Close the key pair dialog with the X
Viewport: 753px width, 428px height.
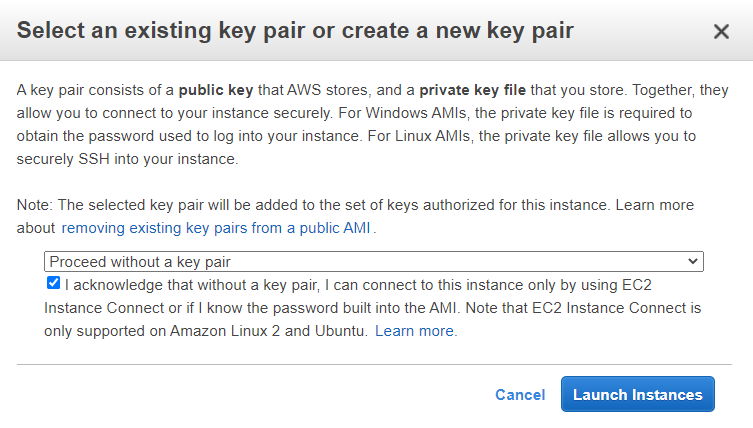coord(721,32)
